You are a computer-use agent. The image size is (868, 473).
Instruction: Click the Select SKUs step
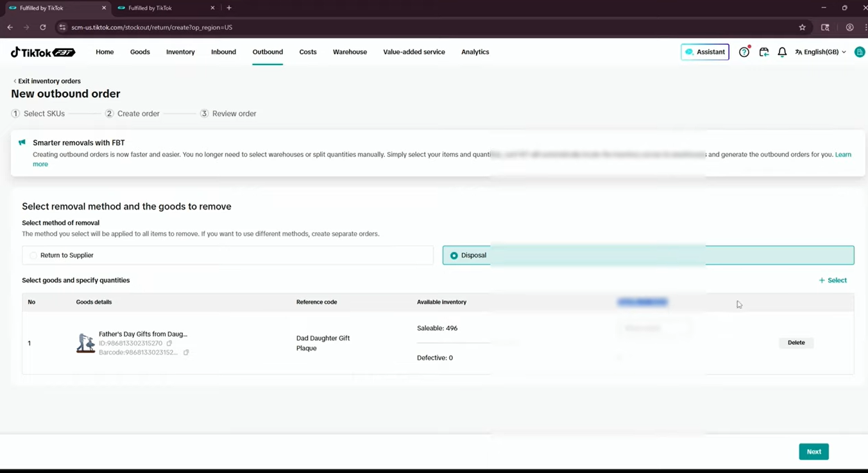pyautogui.click(x=38, y=113)
